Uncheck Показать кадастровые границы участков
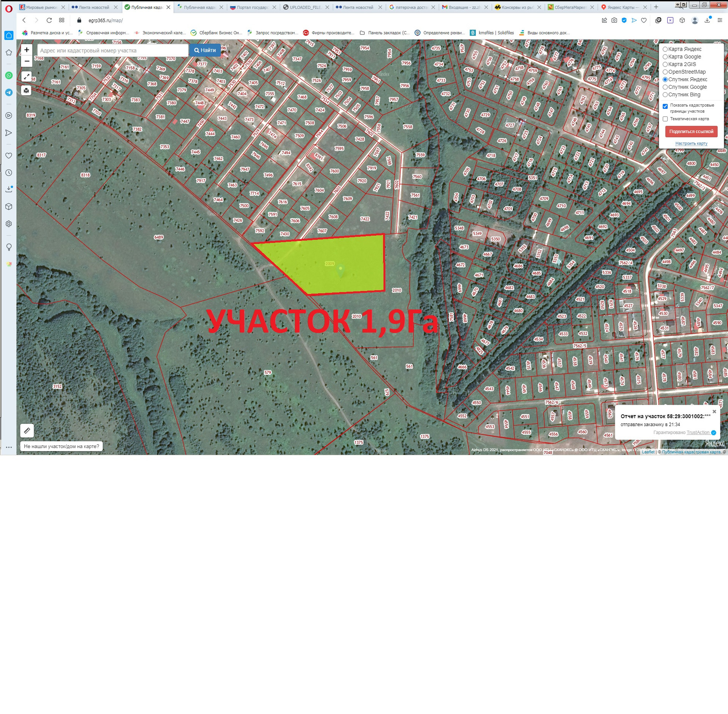The image size is (728, 714). pyautogui.click(x=665, y=106)
